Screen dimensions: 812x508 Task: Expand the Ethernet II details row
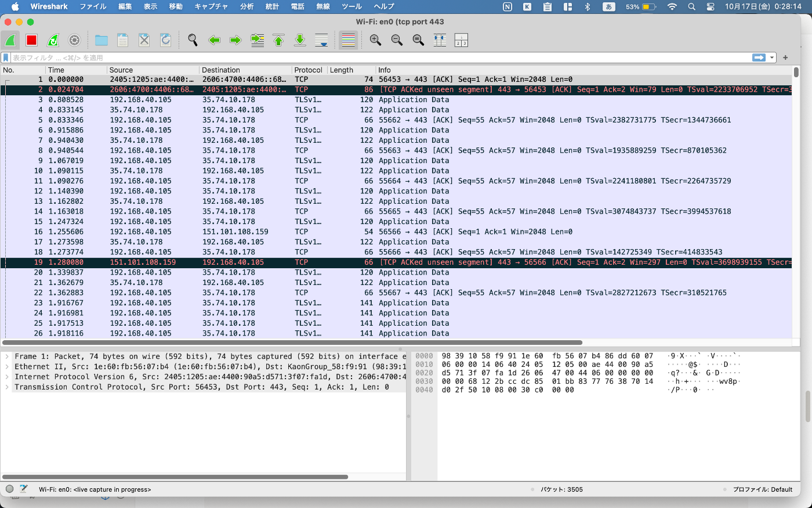pyautogui.click(x=7, y=367)
